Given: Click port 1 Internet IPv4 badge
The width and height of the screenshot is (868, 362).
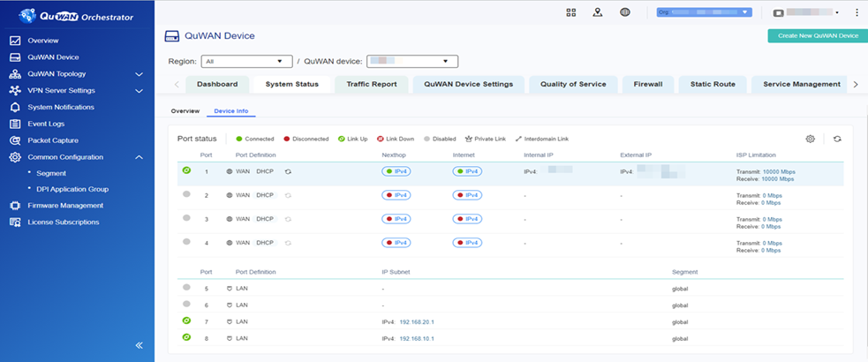Looking at the screenshot, I should [x=467, y=171].
